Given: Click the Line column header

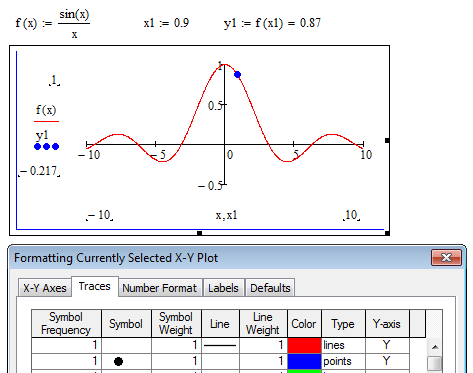Looking at the screenshot, I should click(x=220, y=323).
